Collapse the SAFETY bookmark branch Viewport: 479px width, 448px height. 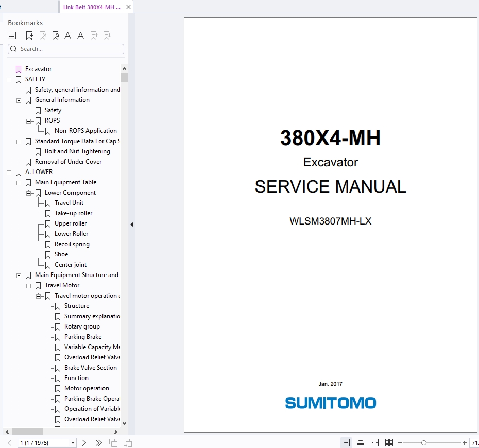click(9, 80)
